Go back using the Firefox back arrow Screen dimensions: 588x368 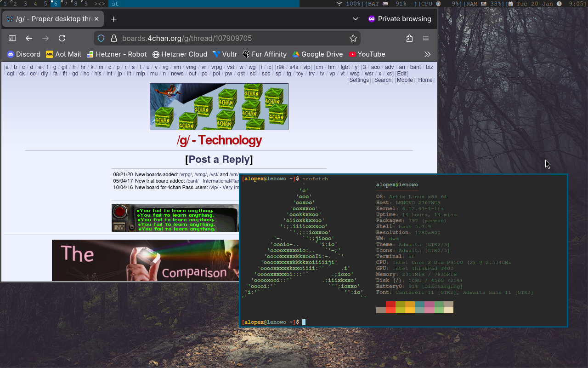click(29, 39)
